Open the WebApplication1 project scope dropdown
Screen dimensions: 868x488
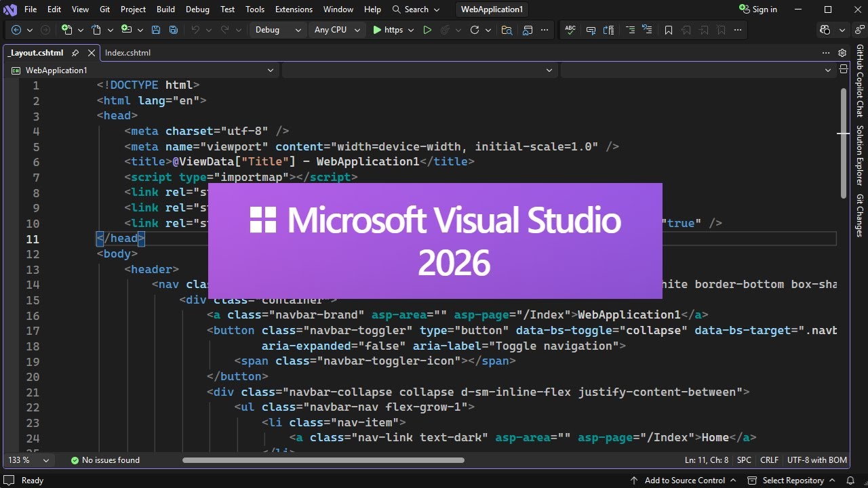(x=143, y=70)
